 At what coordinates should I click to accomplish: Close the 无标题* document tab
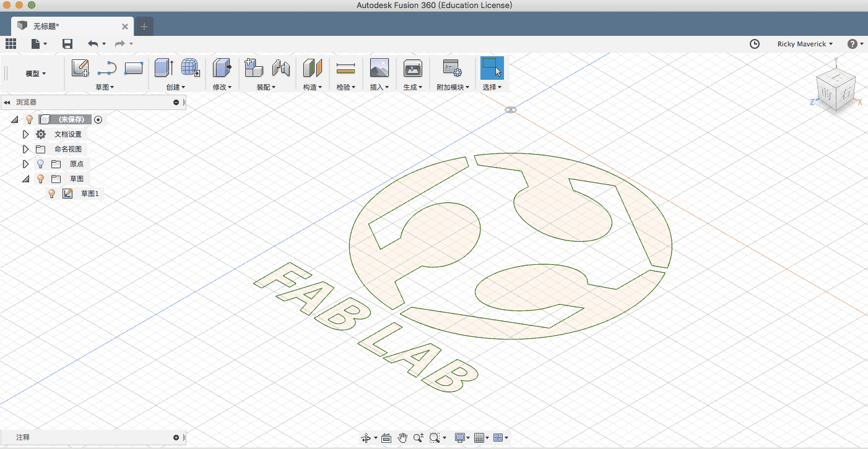[125, 27]
